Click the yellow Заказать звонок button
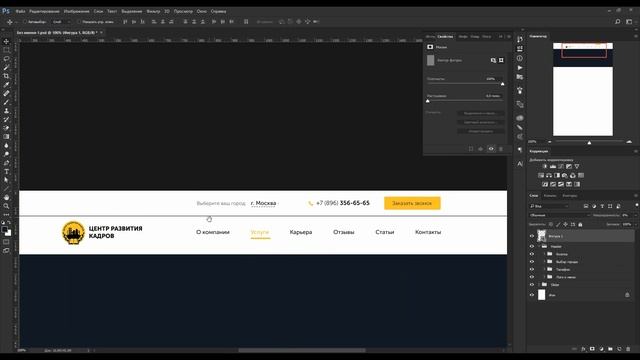The width and height of the screenshot is (640, 360). click(412, 203)
